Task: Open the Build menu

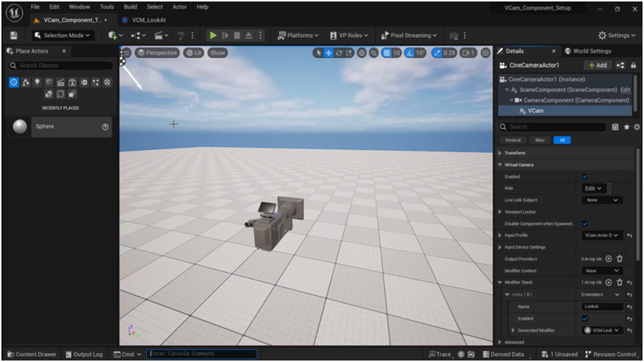Action: pyautogui.click(x=130, y=7)
